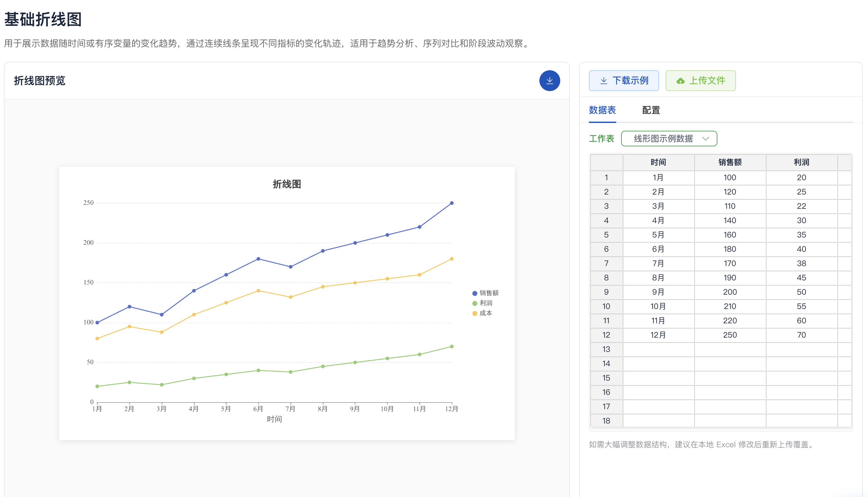Viewport: 868px width, 497px height.
Task: Click the y-axis label 250
Action: 88,203
